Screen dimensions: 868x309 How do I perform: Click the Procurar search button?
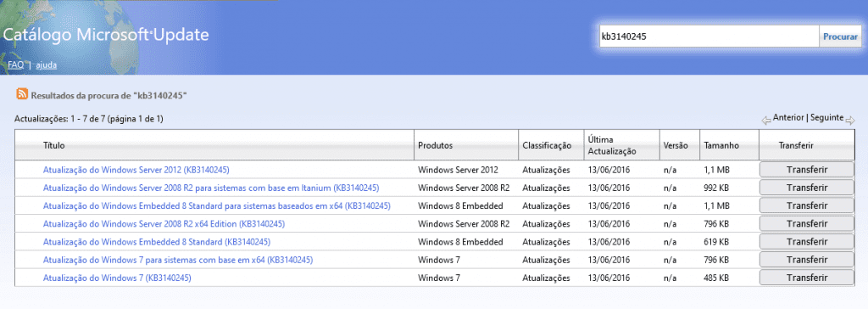840,37
